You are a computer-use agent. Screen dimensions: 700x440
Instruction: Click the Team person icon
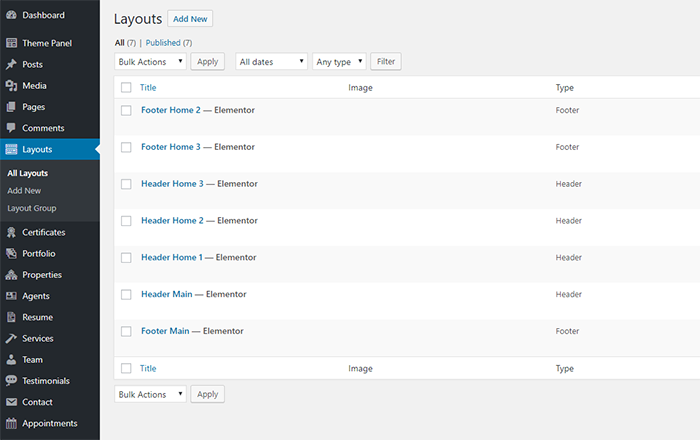pos(11,360)
